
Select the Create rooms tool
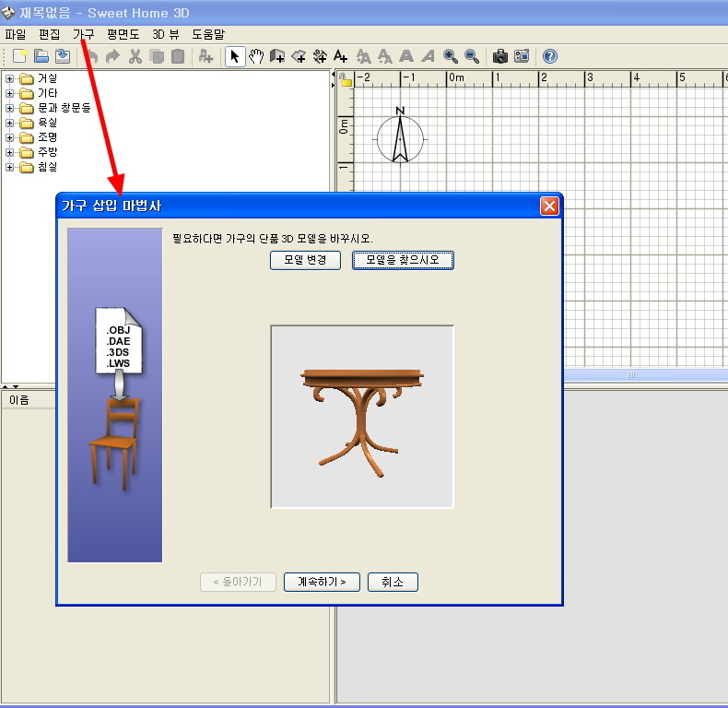pyautogui.click(x=299, y=56)
